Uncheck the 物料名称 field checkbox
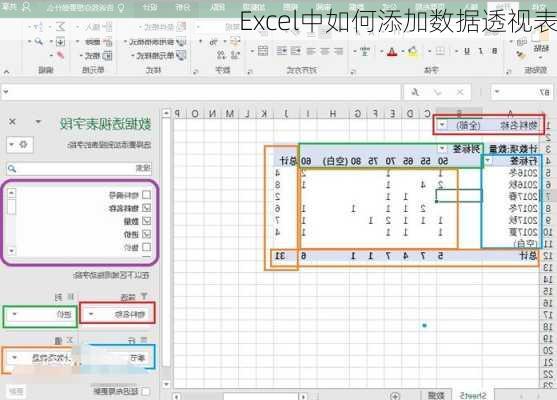Image resolution: width=557 pixels, height=400 pixels. [x=146, y=208]
